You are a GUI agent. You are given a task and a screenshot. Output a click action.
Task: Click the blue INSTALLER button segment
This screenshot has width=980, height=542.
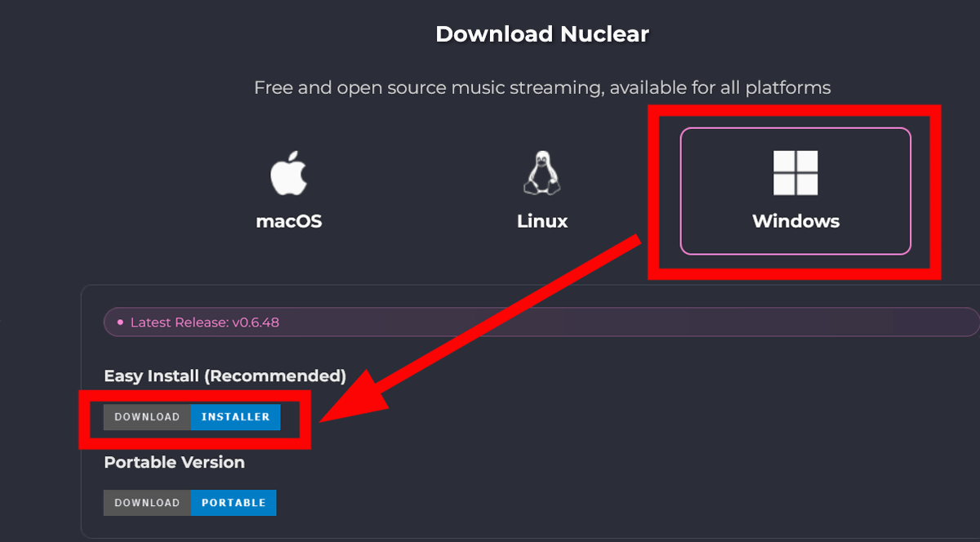pyautogui.click(x=235, y=416)
